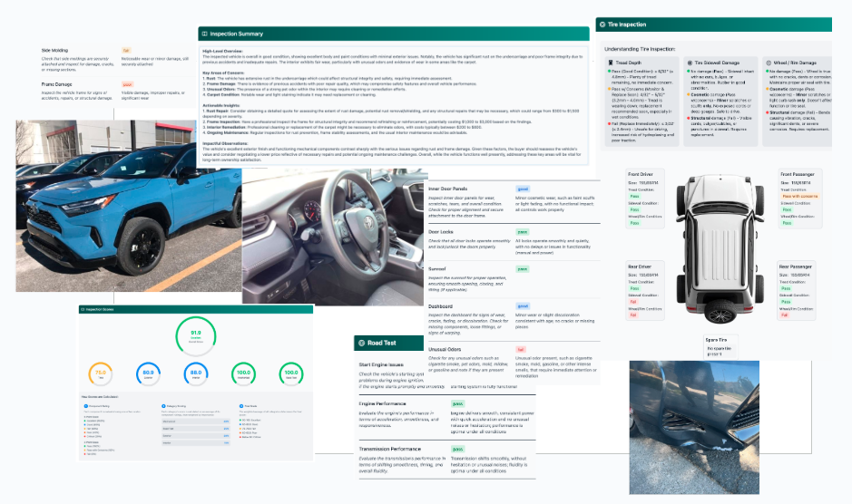The image size is (852, 504).
Task: Open the damaged bumper close-up photo
Action: click(x=694, y=428)
